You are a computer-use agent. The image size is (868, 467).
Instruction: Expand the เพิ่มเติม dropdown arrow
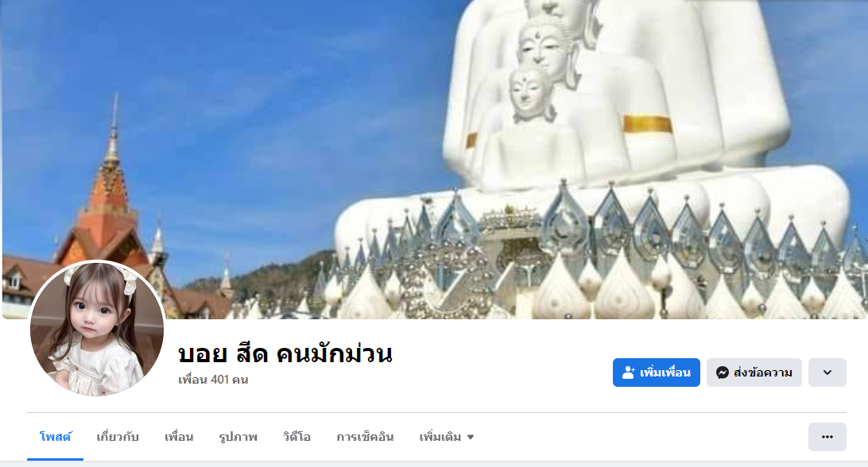[471, 437]
